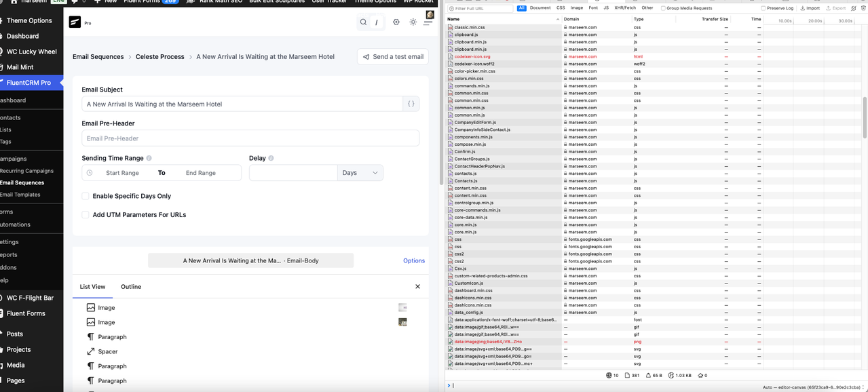Image resolution: width=868 pixels, height=392 pixels.
Task: Click the WC Lucky Wheel sidebar icon
Action: [0, 52]
